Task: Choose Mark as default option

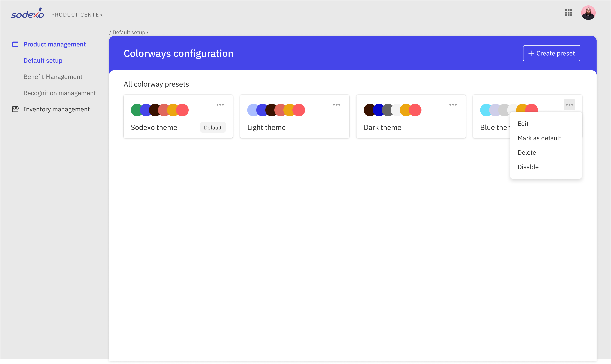Action: click(x=539, y=138)
